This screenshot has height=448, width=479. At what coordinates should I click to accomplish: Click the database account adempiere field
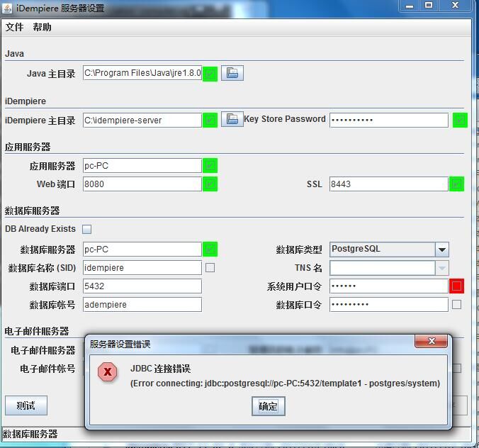142,304
